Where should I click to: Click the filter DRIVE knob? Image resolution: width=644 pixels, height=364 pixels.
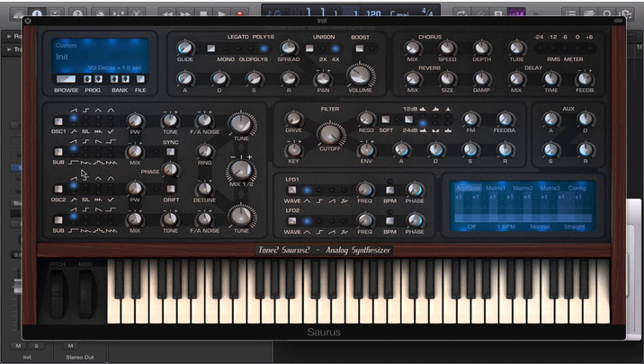(x=293, y=119)
